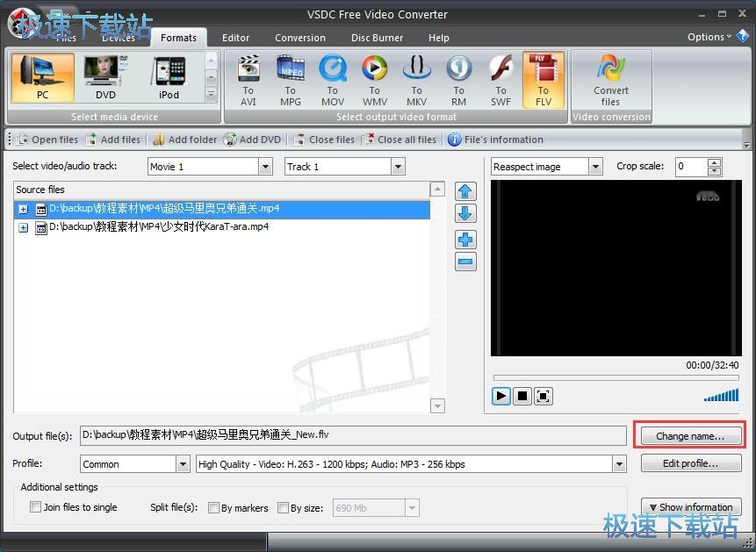Choose To MOV output format
756x552 pixels.
[x=333, y=81]
